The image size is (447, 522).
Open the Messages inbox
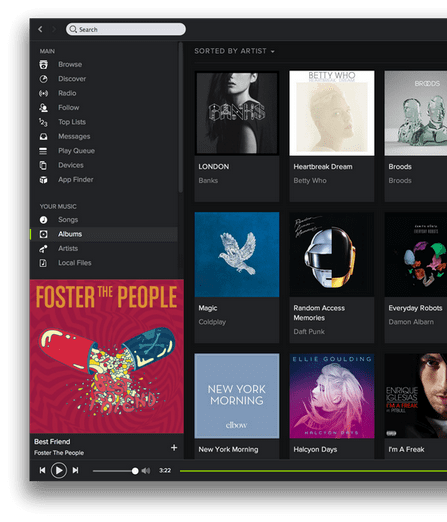tap(74, 136)
